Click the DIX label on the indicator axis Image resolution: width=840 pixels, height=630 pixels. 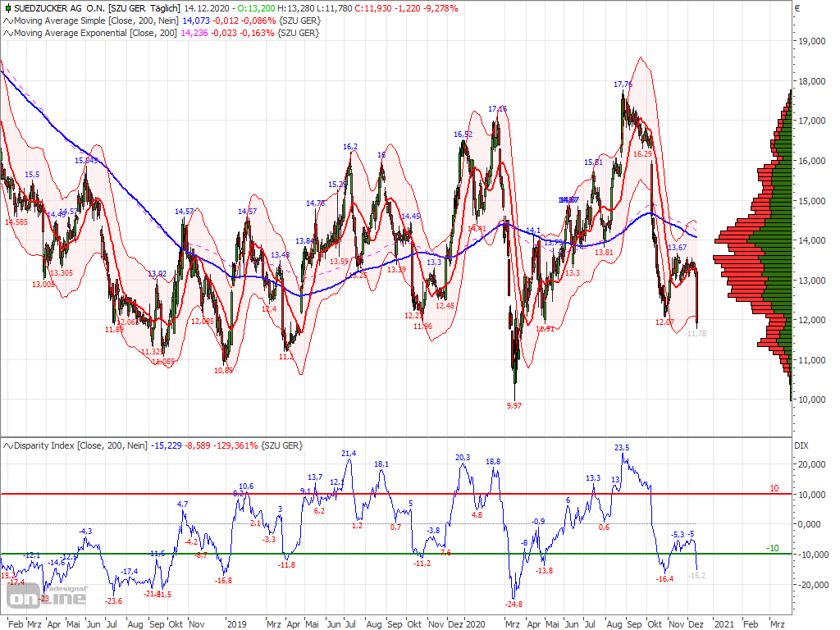(801, 445)
